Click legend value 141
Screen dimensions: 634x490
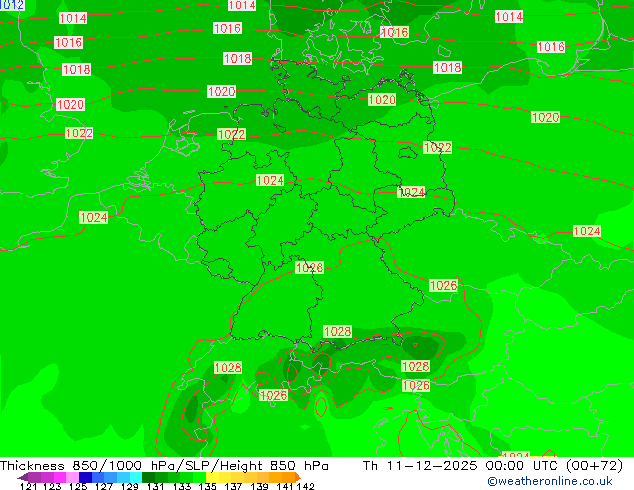pyautogui.click(x=285, y=486)
